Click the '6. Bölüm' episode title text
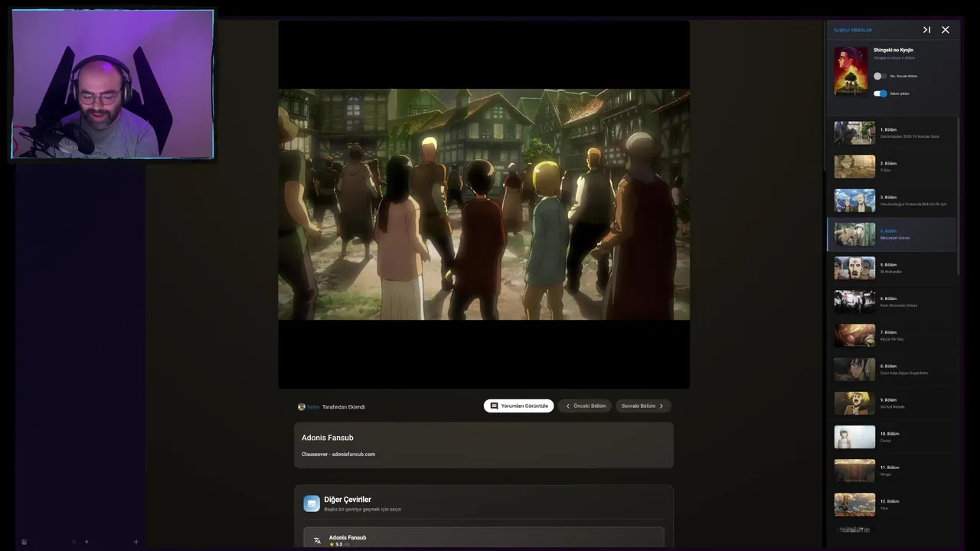This screenshot has height=551, width=980. coord(888,298)
